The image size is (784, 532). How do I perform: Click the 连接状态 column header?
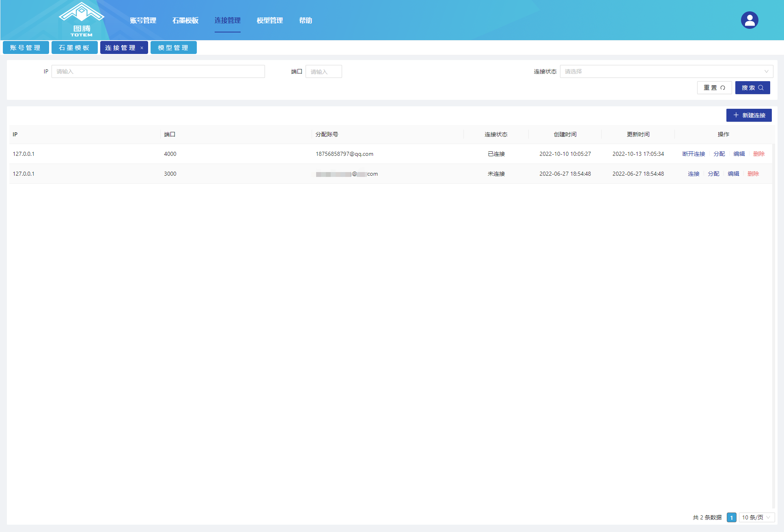pos(496,134)
